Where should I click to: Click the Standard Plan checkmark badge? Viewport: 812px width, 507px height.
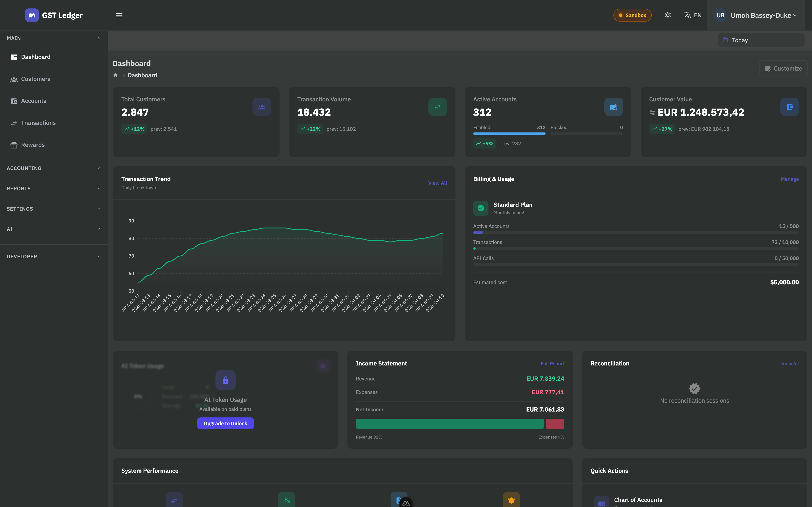tap(481, 208)
